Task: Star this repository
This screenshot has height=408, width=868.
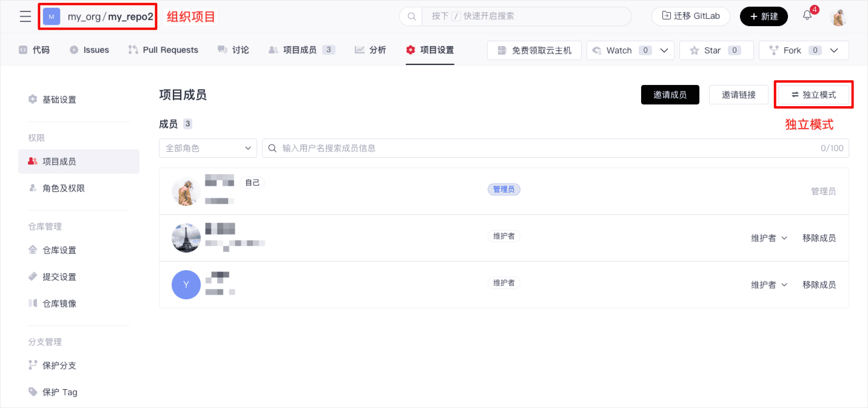Action: pyautogui.click(x=716, y=50)
